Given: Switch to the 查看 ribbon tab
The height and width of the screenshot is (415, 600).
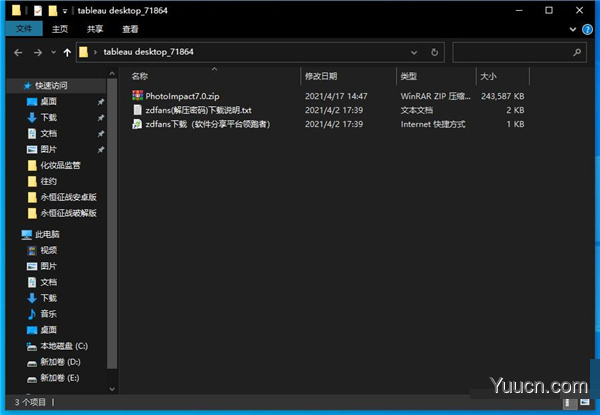Looking at the screenshot, I should (130, 29).
